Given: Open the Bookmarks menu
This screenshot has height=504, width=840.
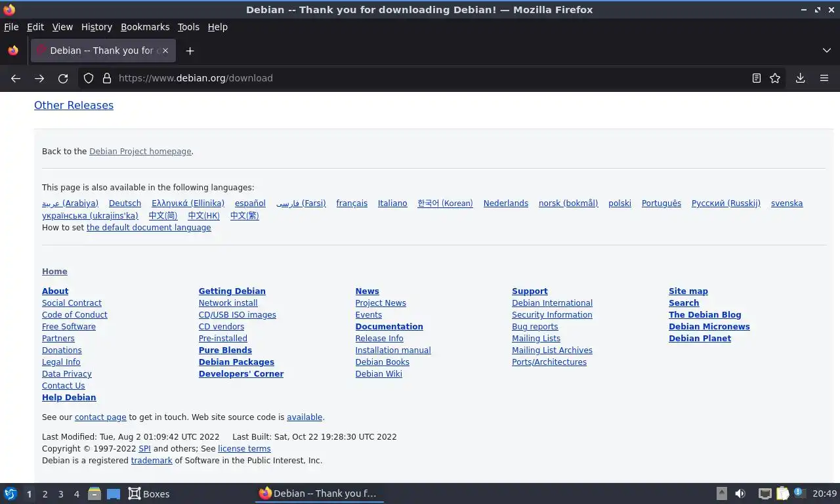Looking at the screenshot, I should coord(145,27).
